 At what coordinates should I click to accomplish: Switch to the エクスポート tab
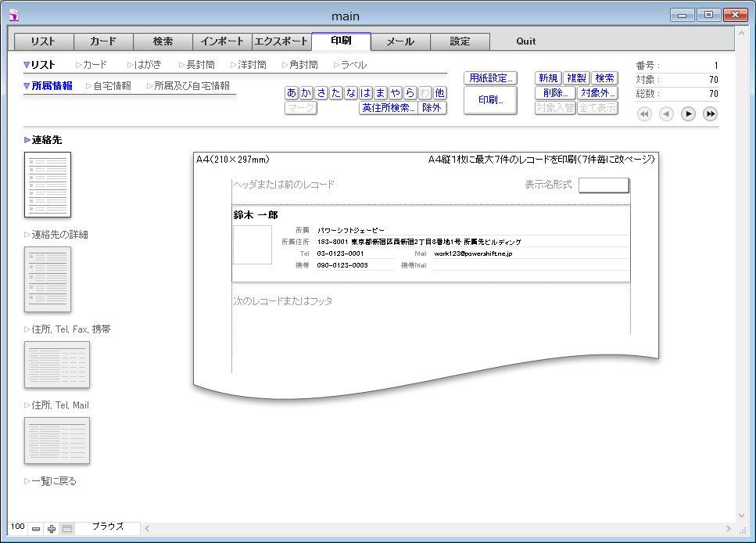[x=281, y=41]
